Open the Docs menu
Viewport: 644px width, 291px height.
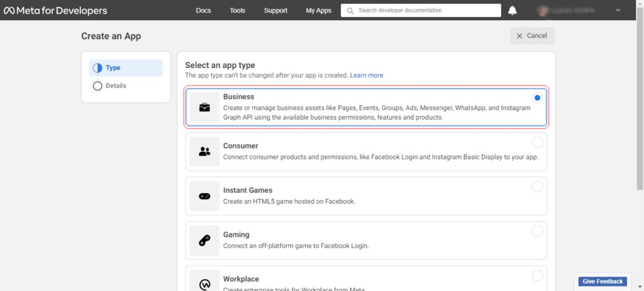[x=203, y=11]
